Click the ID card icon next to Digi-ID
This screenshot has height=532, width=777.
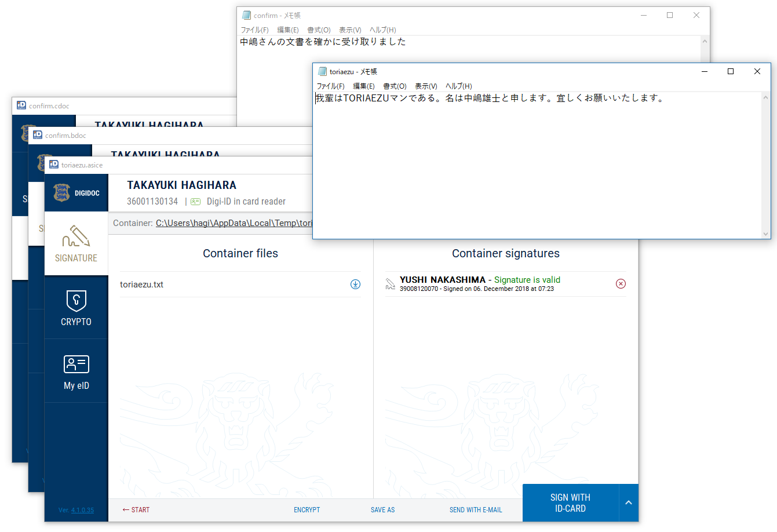pos(196,202)
